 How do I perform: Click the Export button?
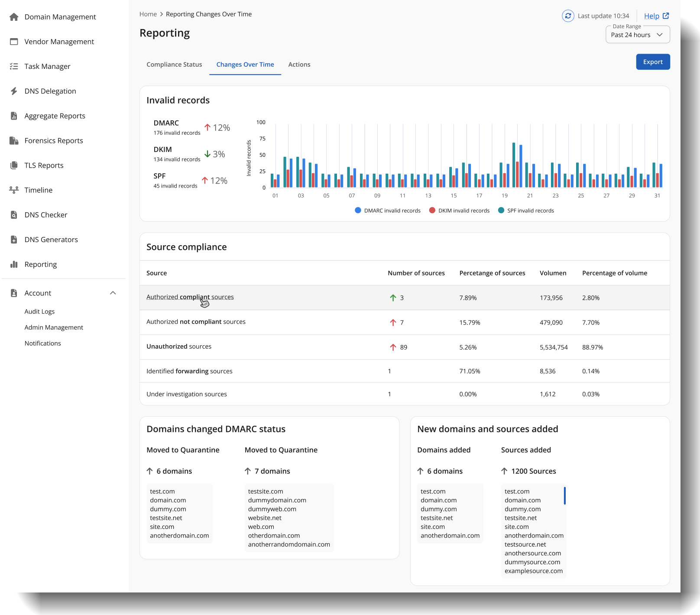point(653,62)
